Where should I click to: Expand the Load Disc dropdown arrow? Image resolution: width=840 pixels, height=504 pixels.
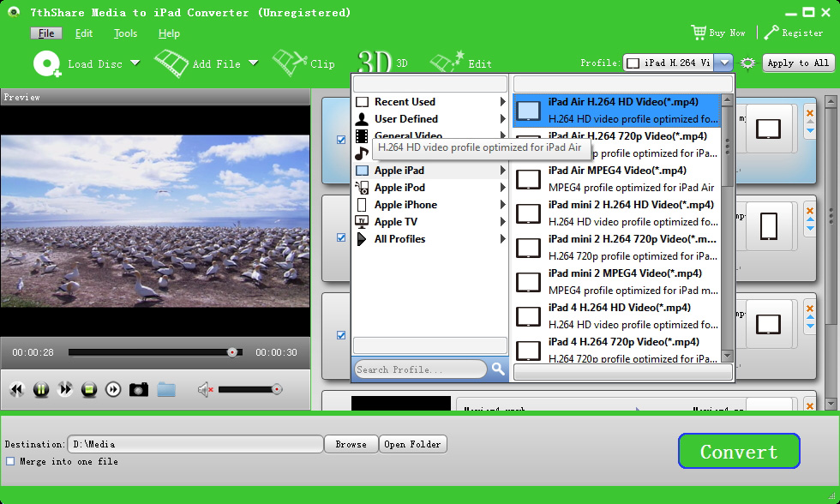135,63
